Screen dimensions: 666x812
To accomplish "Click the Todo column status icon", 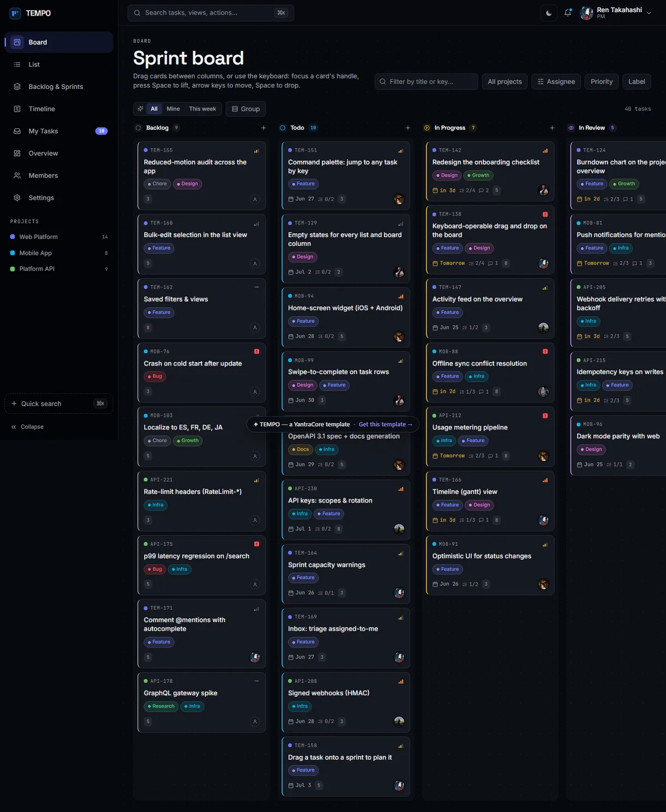I will pos(282,128).
